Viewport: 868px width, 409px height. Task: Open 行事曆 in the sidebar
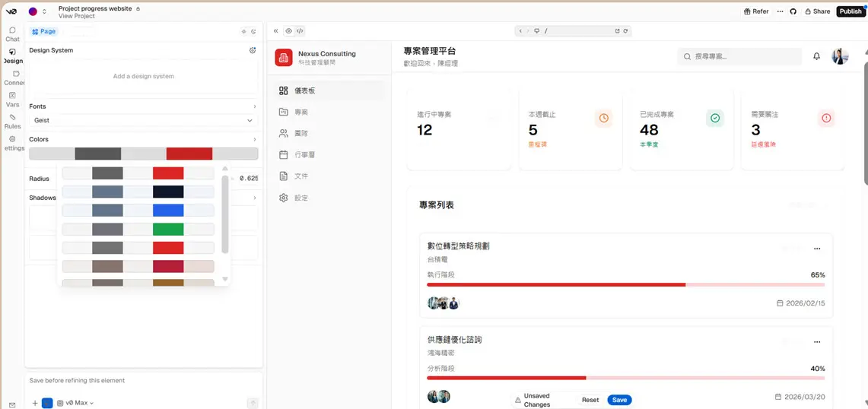(329, 155)
